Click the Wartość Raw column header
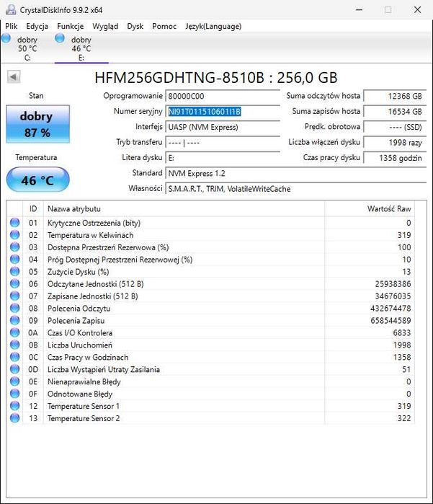This screenshot has height=504, width=433. coord(370,209)
